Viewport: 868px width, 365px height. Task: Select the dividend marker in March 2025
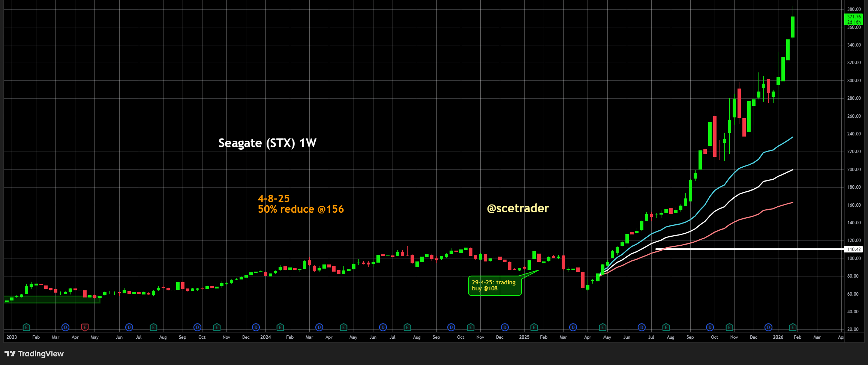(573, 327)
